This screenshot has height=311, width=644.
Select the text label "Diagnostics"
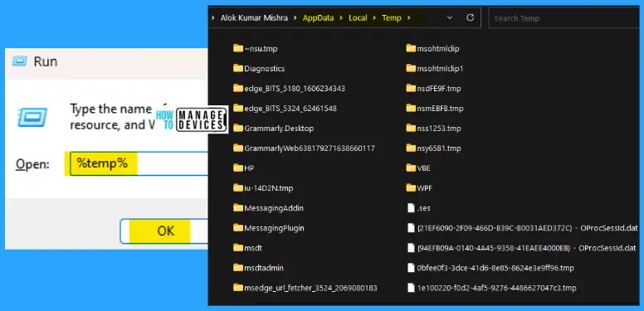tap(265, 69)
